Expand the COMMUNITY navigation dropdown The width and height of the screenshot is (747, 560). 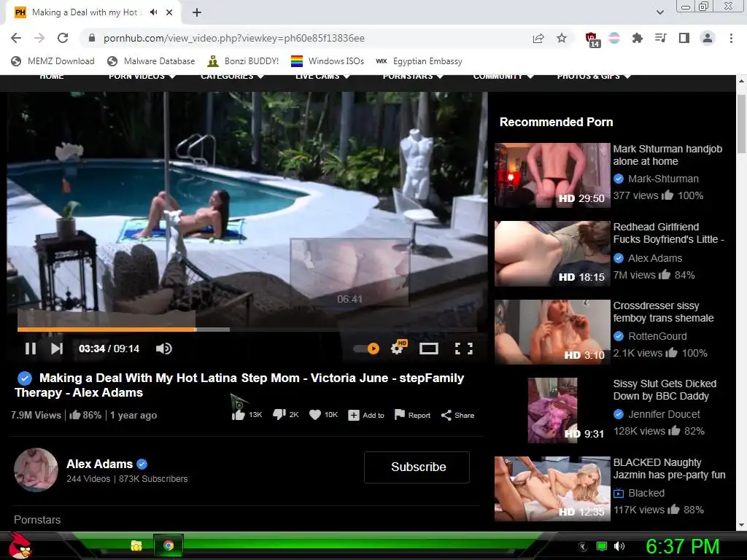click(503, 77)
